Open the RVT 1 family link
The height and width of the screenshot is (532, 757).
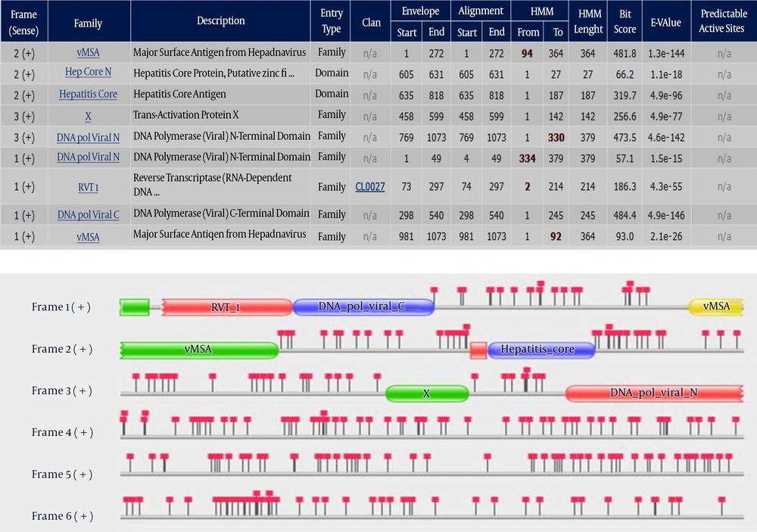point(88,188)
